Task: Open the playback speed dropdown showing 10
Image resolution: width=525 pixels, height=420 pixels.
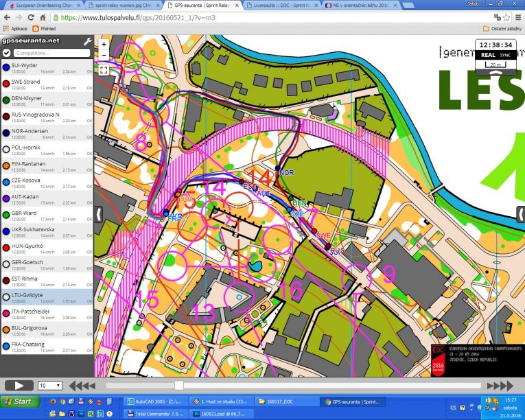Action: click(49, 386)
